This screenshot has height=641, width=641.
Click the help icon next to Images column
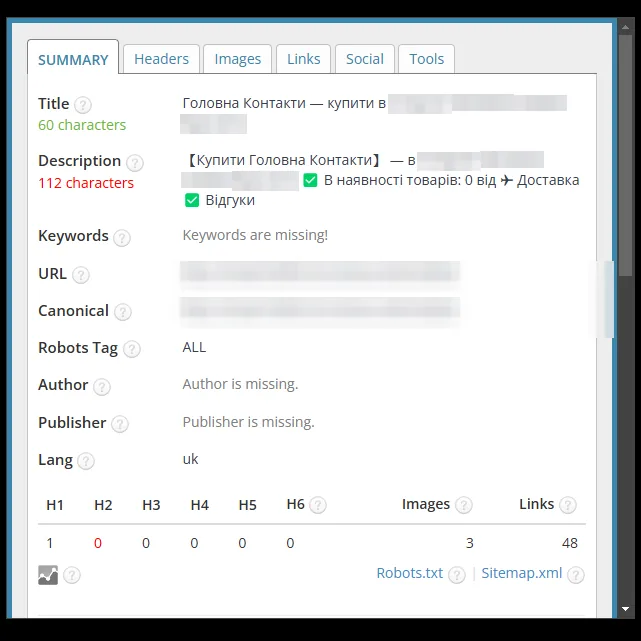[464, 505]
